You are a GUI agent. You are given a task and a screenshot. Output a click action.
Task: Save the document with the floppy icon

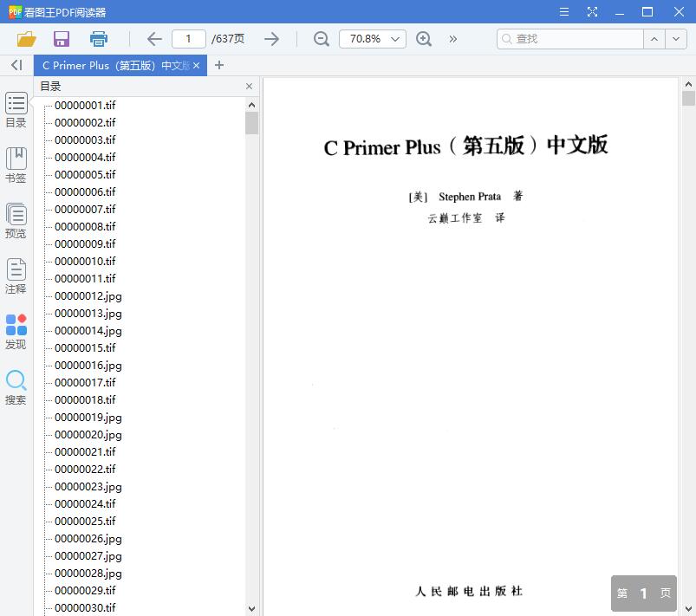pyautogui.click(x=62, y=39)
